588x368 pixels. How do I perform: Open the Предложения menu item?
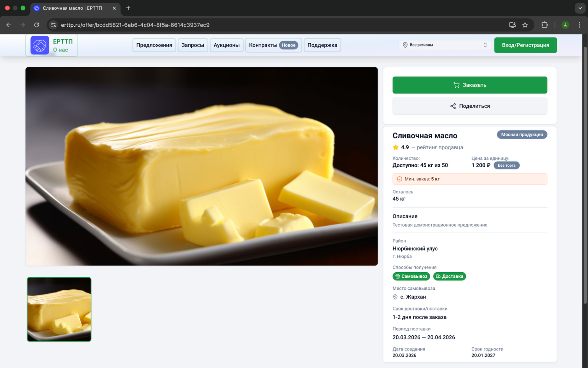154,45
